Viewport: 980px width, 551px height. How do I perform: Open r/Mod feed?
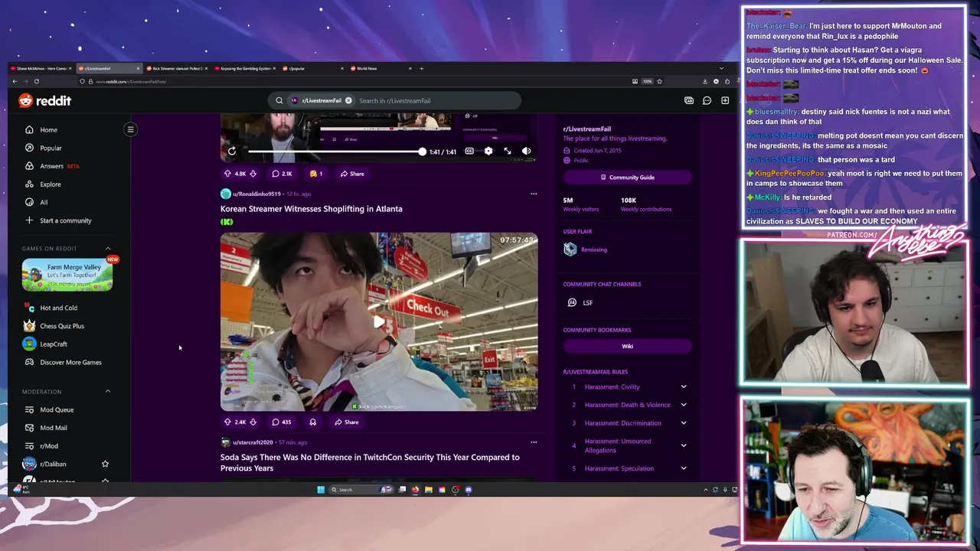click(49, 446)
